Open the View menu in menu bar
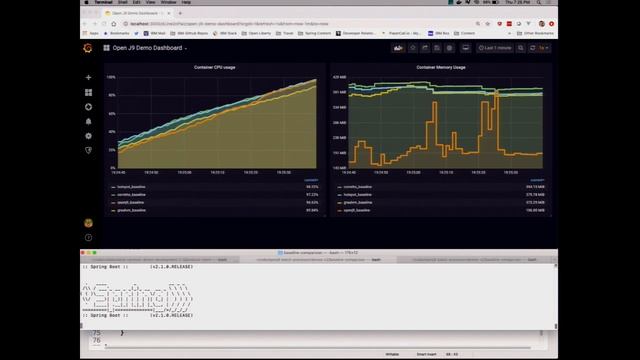 [151, 2]
